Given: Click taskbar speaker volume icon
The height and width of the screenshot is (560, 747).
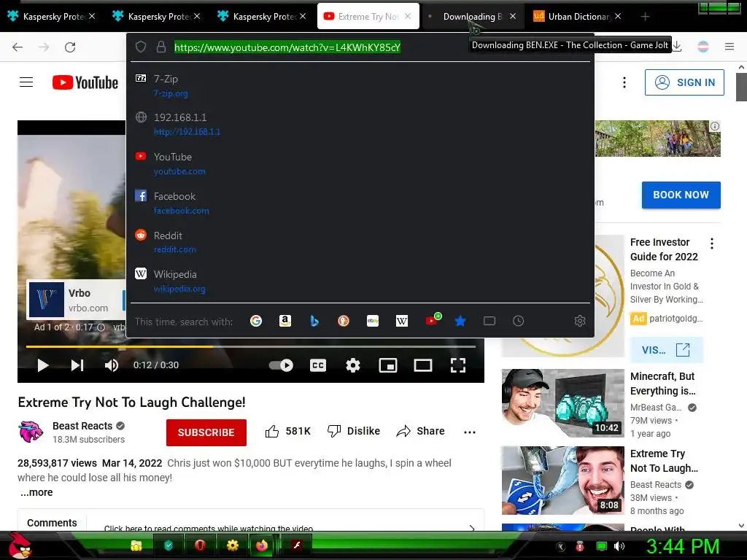Looking at the screenshot, I should click(619, 547).
